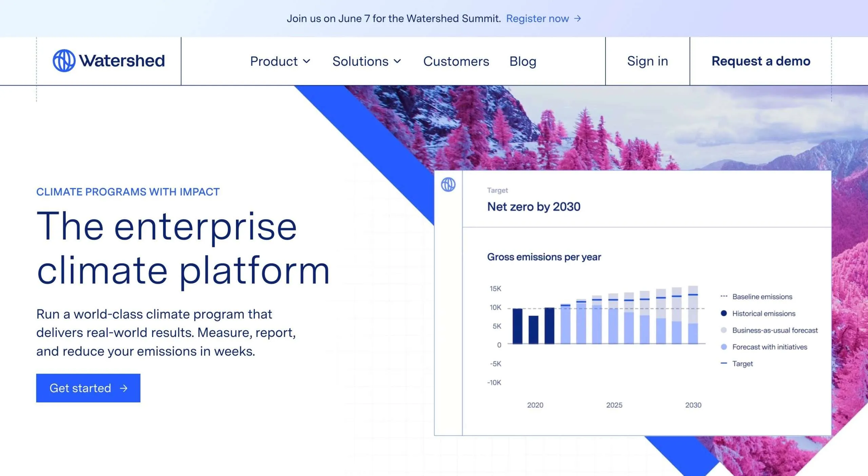Viewport: 868px width, 476px height.
Task: Click the first dark historical emissions bar
Action: 517,326
